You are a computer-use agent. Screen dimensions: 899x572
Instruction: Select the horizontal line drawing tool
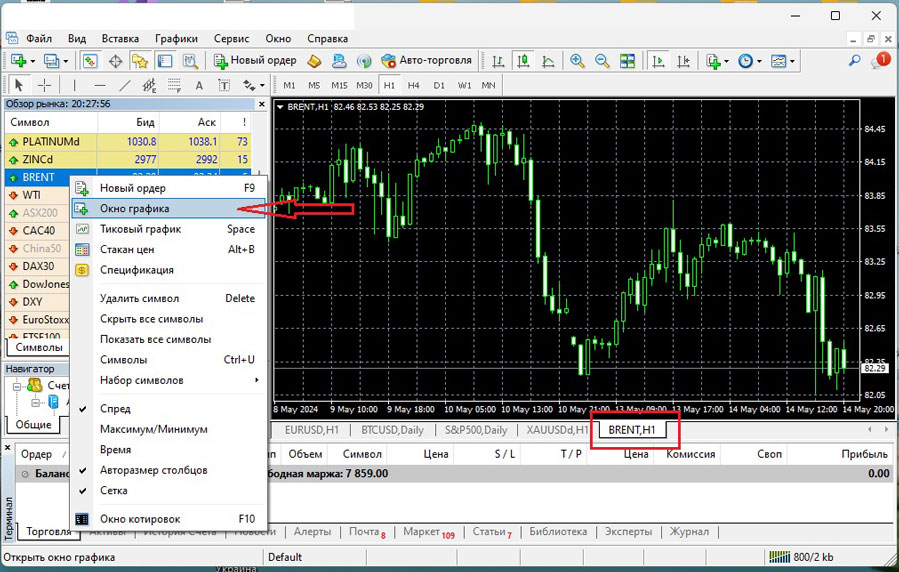100,85
